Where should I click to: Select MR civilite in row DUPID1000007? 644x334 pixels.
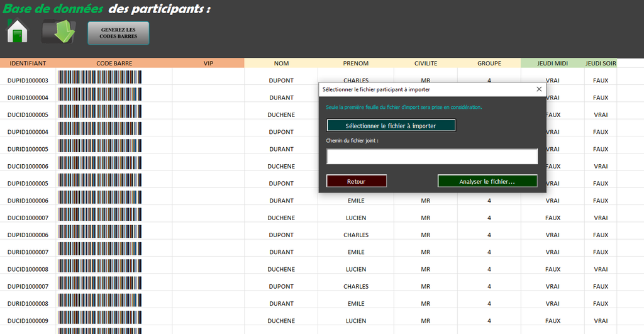tap(426, 286)
